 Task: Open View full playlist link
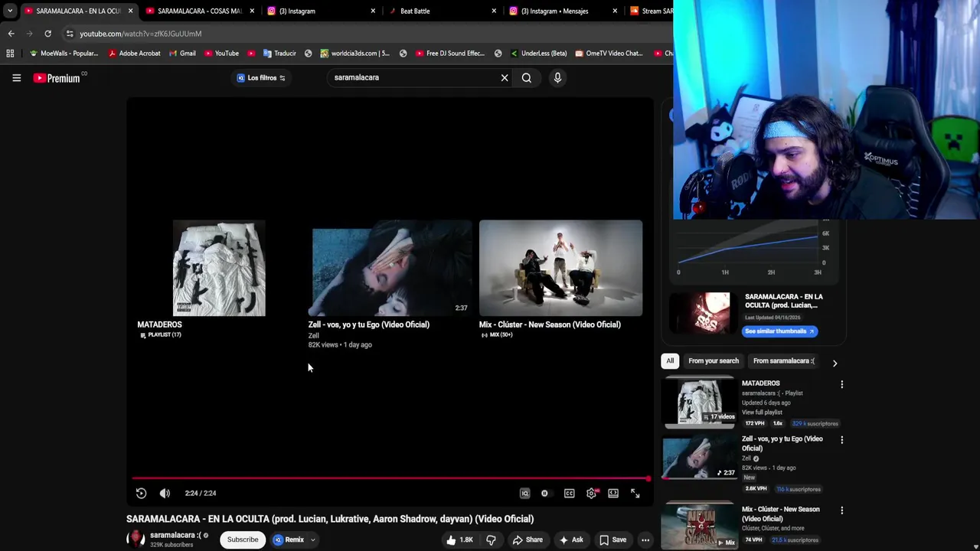(x=762, y=412)
